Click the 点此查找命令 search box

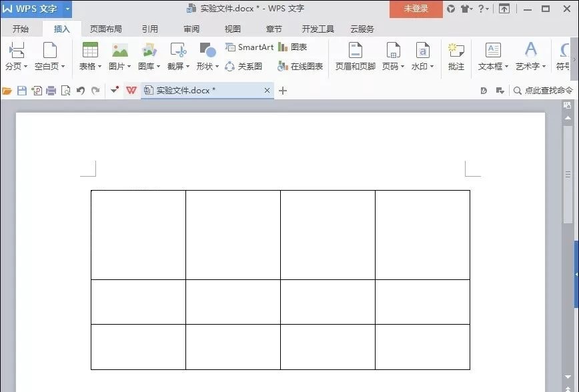pos(544,91)
